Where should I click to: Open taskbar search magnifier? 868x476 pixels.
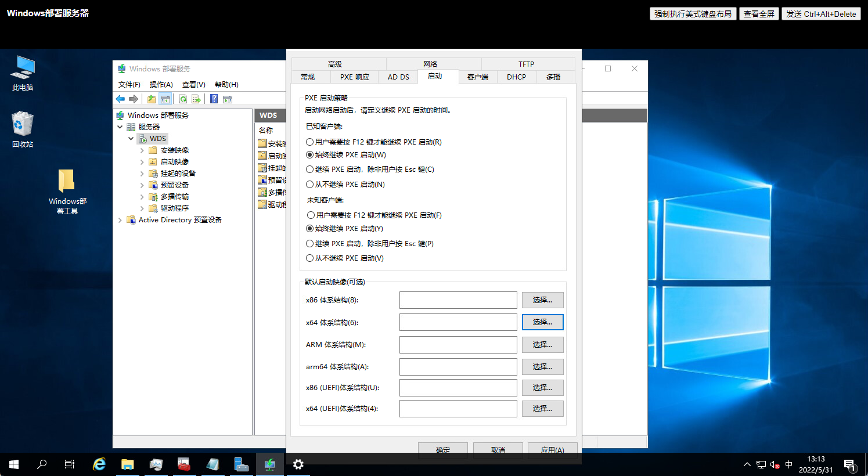click(x=42, y=464)
